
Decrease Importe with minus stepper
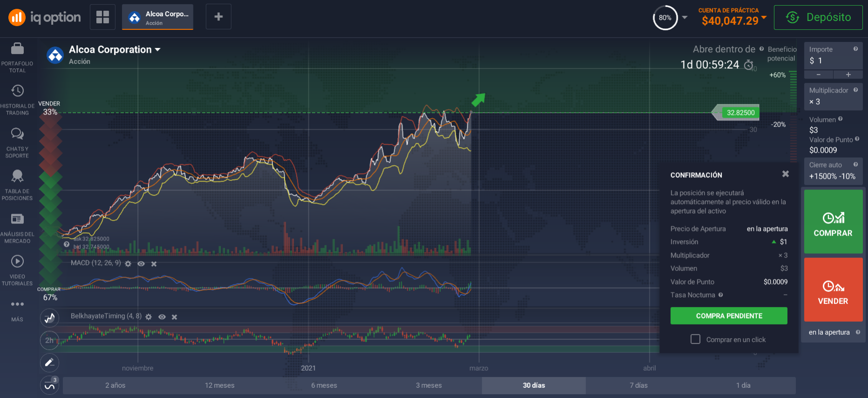[x=819, y=74]
